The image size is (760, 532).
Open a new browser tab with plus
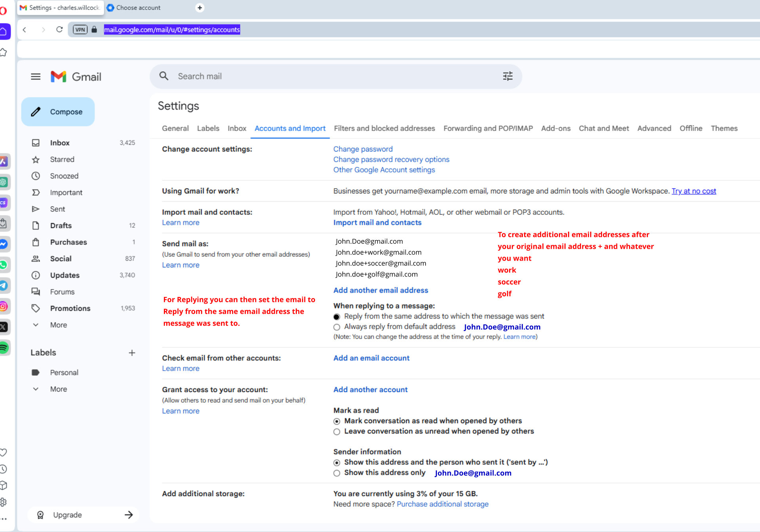pyautogui.click(x=200, y=8)
